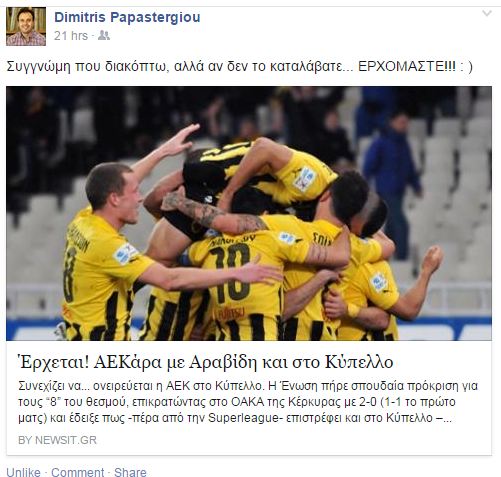This screenshot has width=501, height=477.
Task: Click the article summary beginning Συνεχίζει να... ονειρεύεται
Action: click(248, 402)
